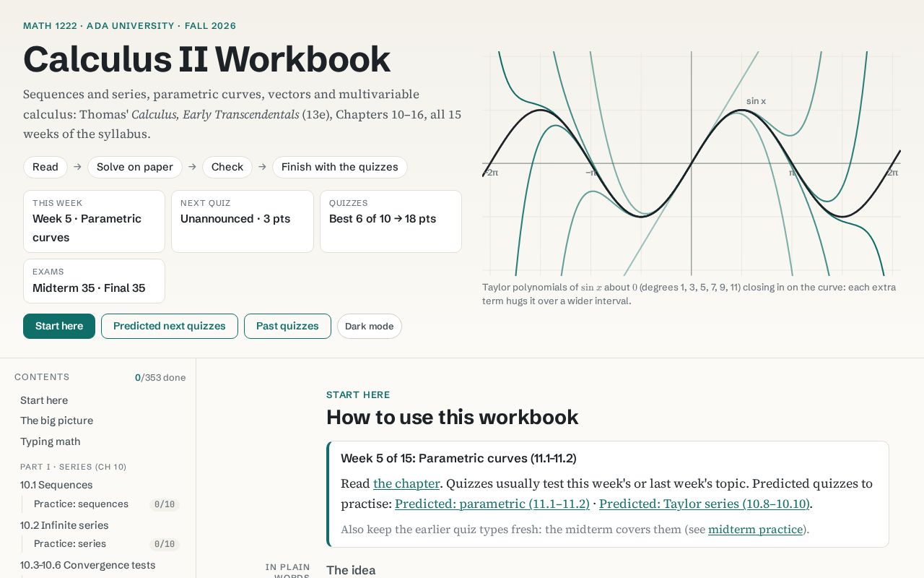Click the 'Finish with the quizzes' chip
The image size is (924, 578).
click(340, 167)
